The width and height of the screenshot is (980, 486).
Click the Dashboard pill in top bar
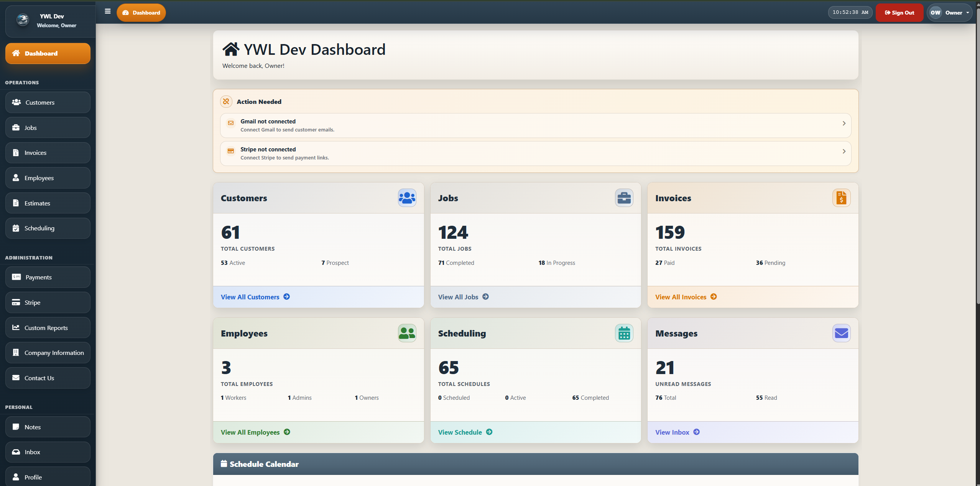[141, 13]
